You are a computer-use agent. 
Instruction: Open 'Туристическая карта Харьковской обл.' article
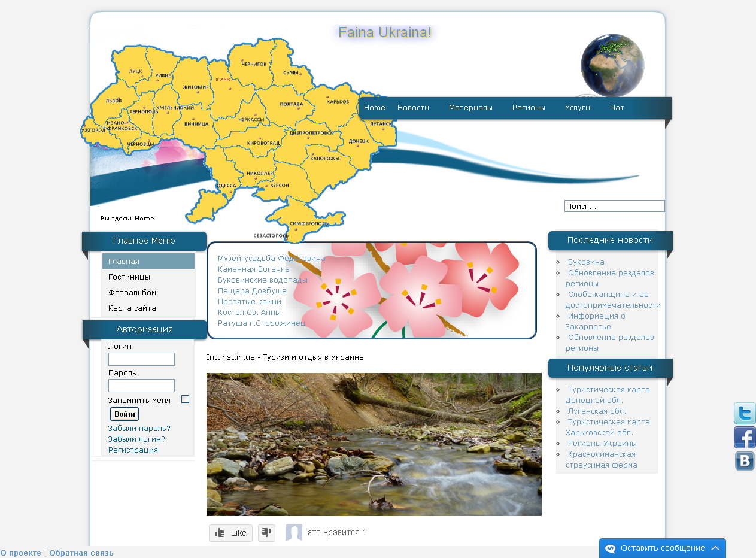pyautogui.click(x=608, y=427)
